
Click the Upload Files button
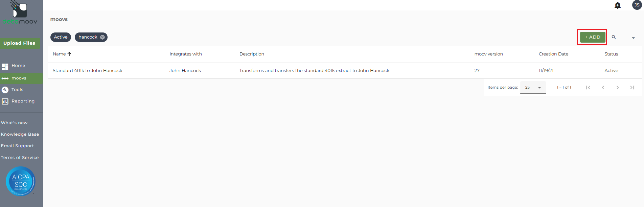[20, 43]
